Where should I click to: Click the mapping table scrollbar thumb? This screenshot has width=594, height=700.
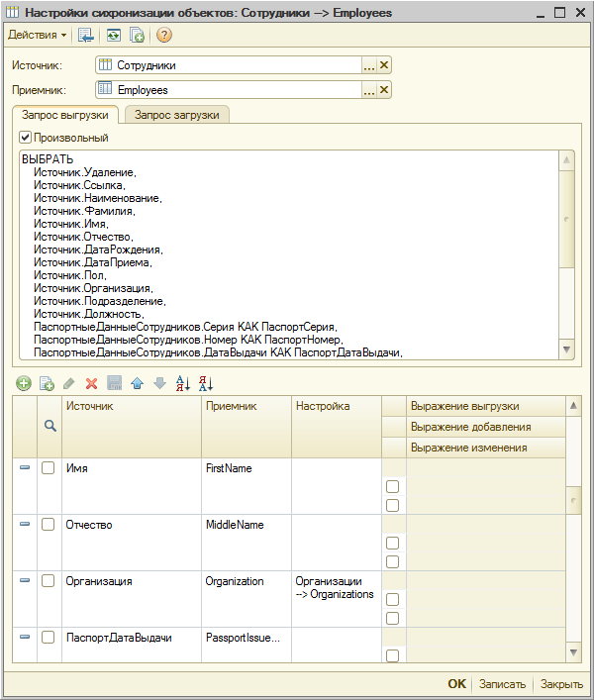(573, 500)
